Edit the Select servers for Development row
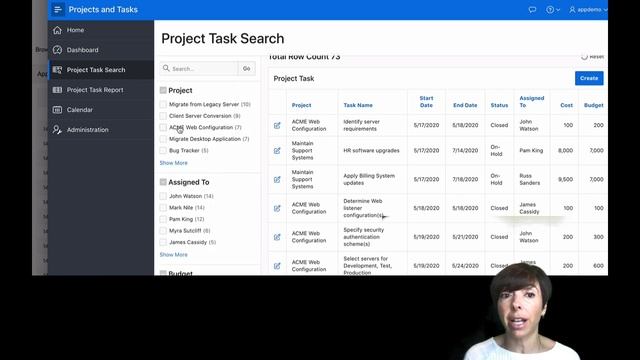This screenshot has width=640, height=360. pos(277,266)
